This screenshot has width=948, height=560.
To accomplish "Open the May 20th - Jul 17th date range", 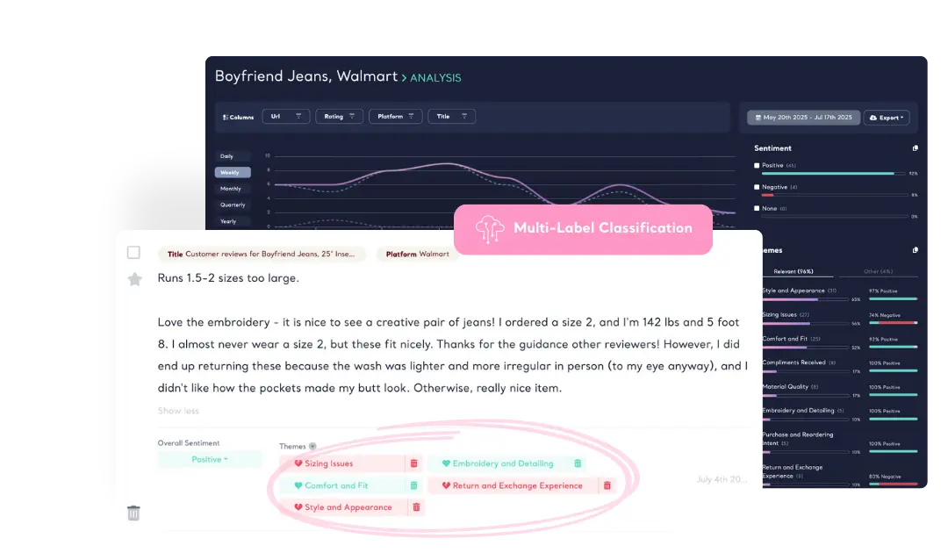I will coord(802,117).
